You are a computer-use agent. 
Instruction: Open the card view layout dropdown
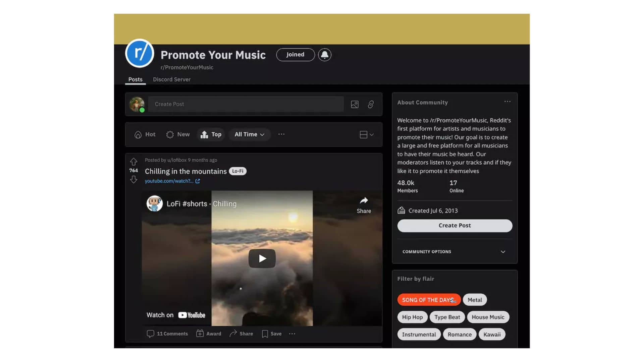(x=367, y=135)
